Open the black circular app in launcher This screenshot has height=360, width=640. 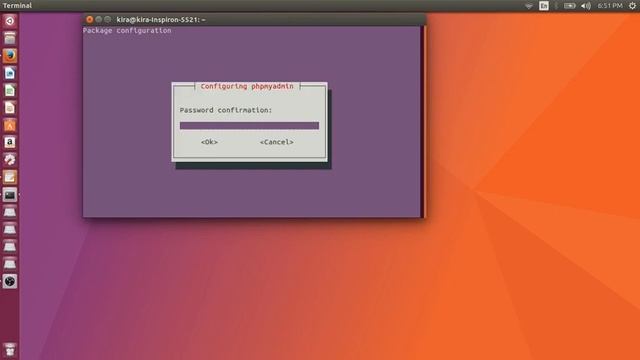10,281
